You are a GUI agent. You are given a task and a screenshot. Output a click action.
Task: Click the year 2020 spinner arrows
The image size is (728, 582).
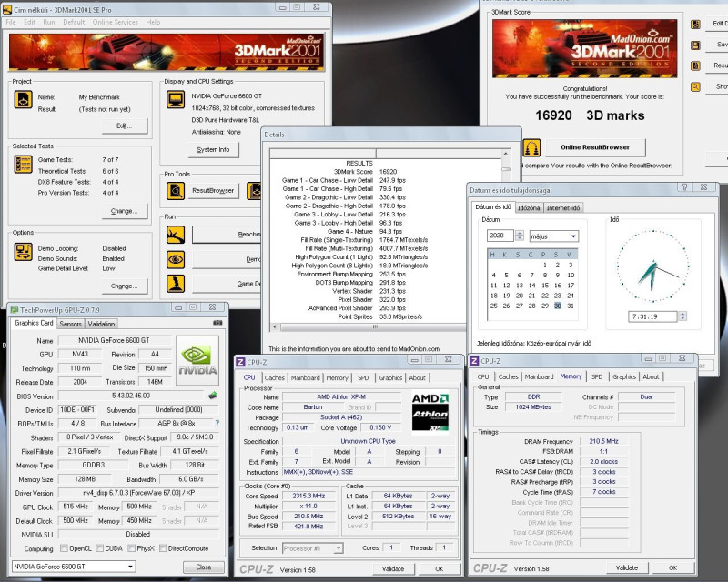[x=520, y=236]
